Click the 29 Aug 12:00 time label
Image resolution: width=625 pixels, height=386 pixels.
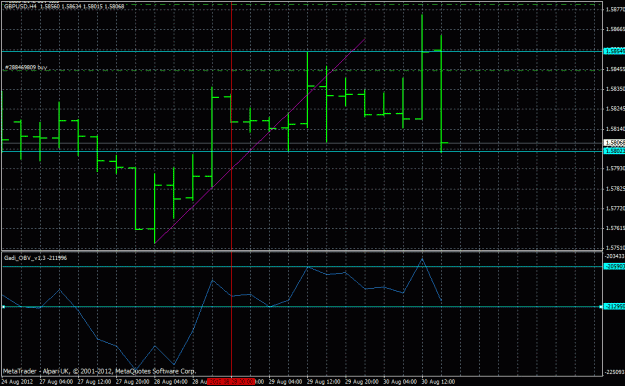[324, 382]
